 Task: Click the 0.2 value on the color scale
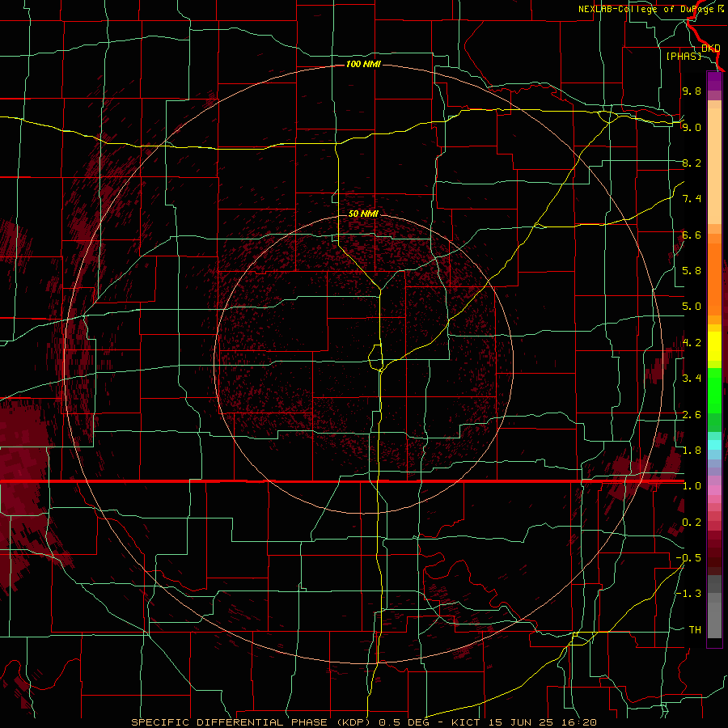point(692,523)
